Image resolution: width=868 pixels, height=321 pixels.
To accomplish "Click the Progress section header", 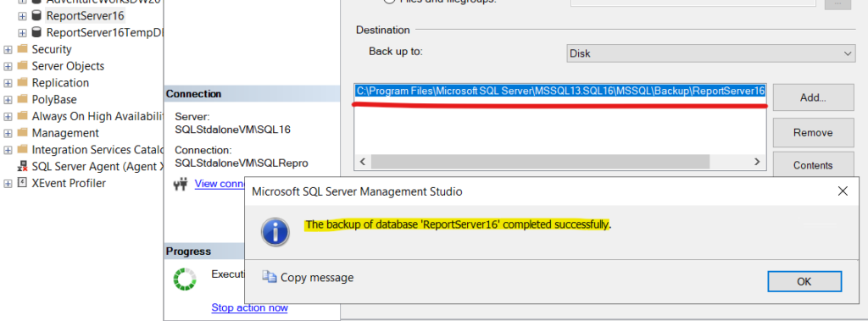I will click(205, 252).
